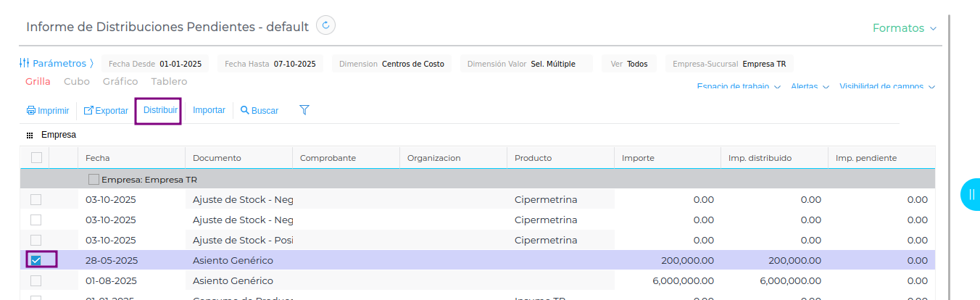Switch to the Cubo tab
This screenshot has width=980, height=300.
pos(77,82)
